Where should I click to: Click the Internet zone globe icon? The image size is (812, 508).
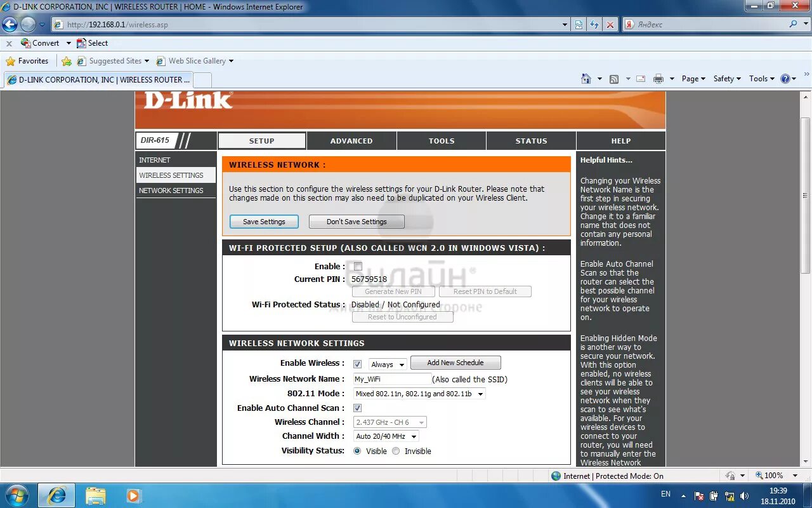556,476
